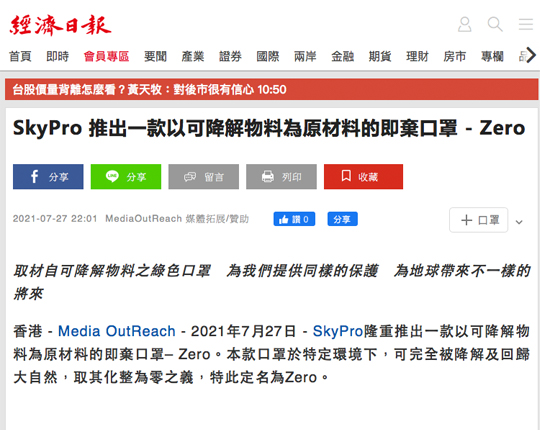This screenshot has width=540, height=430.
Task: Open the user account icon
Action: (x=464, y=24)
